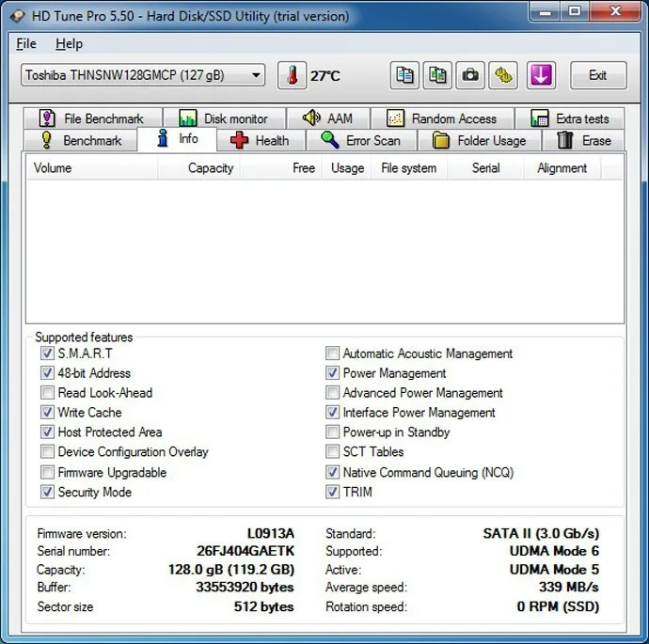Screen dimensions: 649x644
Task: Click the standard value SATA II (3.0 Gb/s)
Action: point(541,534)
